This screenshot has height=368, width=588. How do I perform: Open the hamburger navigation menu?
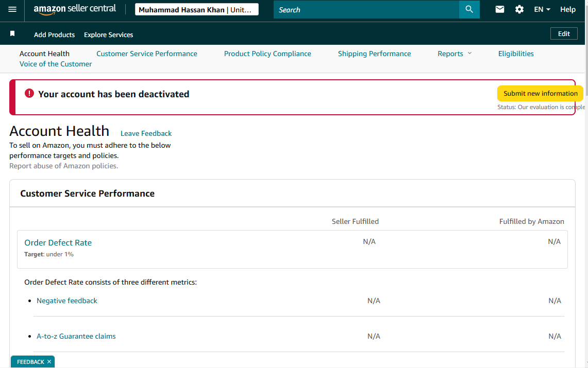click(12, 9)
